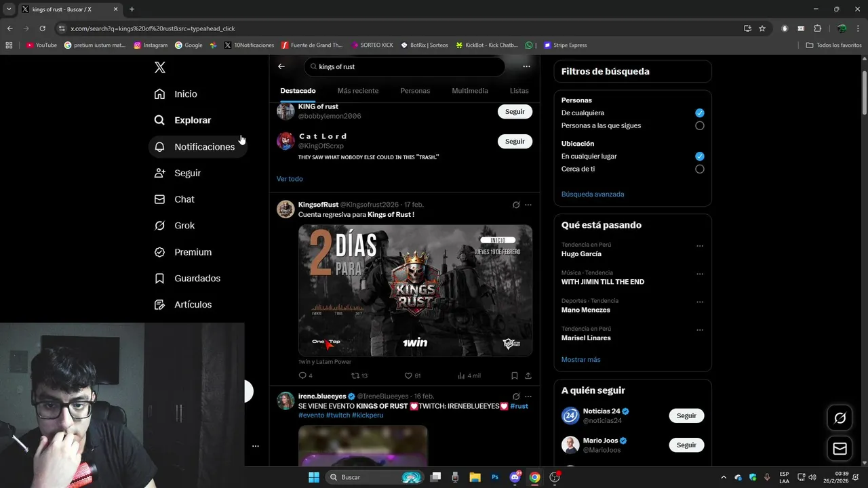Bookmark the KingsofRust post
Screen dimensions: 868x488
pos(515,375)
